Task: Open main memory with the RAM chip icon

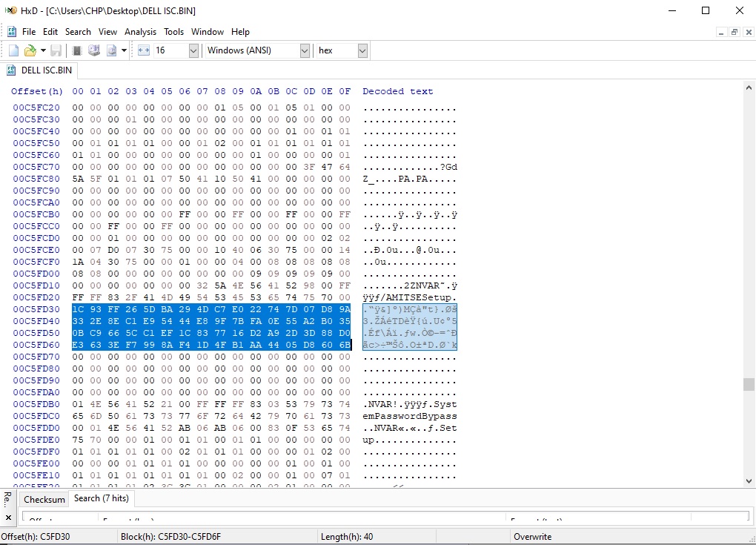Action: pos(76,50)
